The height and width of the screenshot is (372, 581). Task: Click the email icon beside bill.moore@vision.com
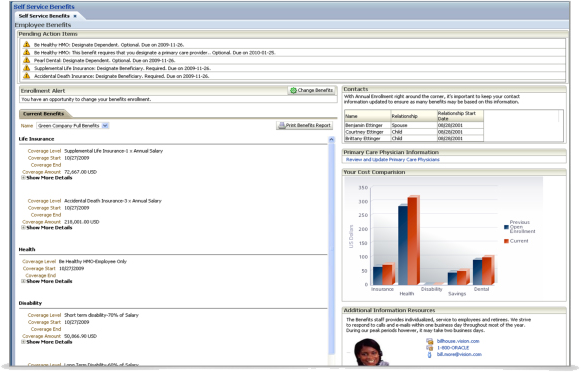[x=429, y=355]
